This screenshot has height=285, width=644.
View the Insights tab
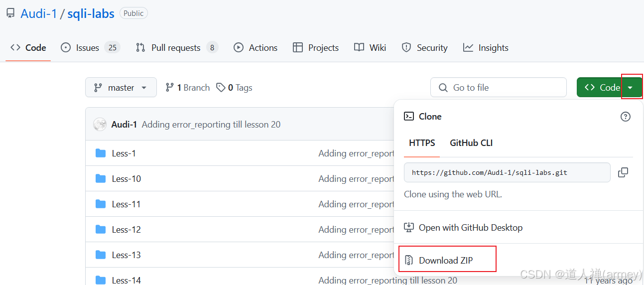[486, 48]
